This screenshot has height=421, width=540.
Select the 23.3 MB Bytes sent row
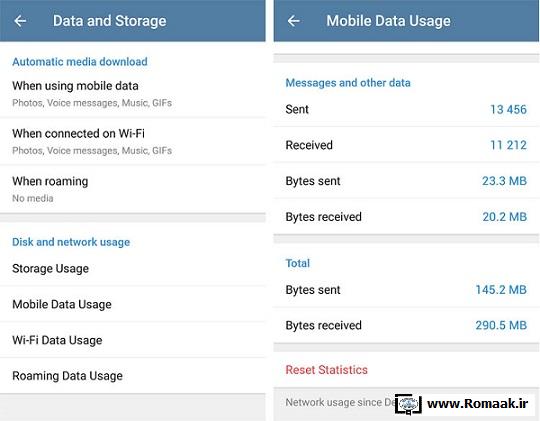click(406, 181)
